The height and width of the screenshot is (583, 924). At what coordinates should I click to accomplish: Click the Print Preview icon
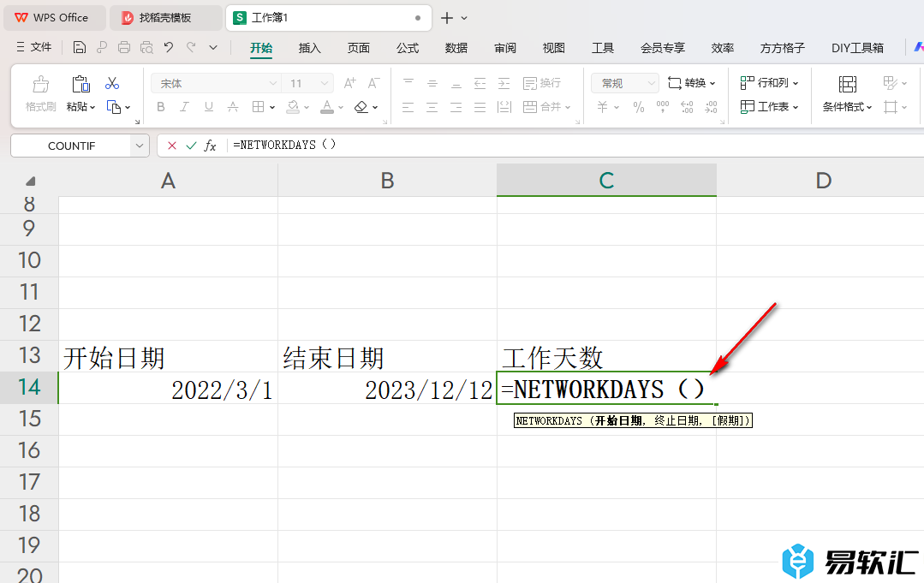click(x=146, y=48)
